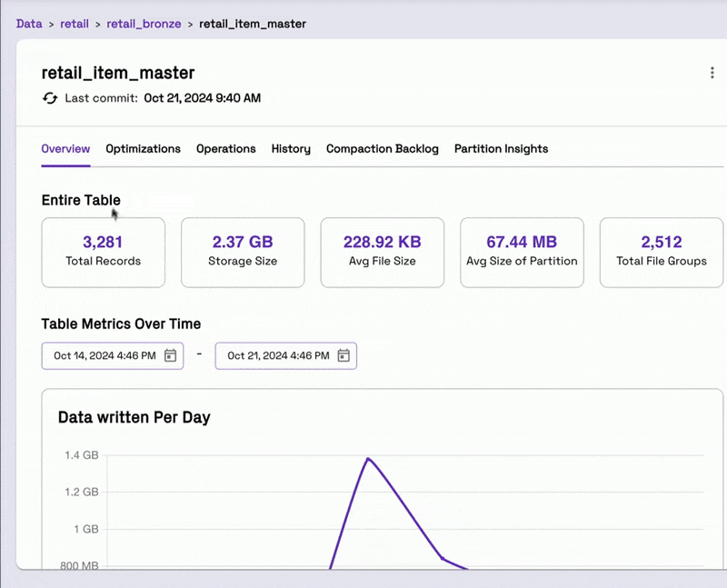Viewport: 727px width, 588px height.
Task: Select the Storage Size metric card
Action: pos(243,253)
